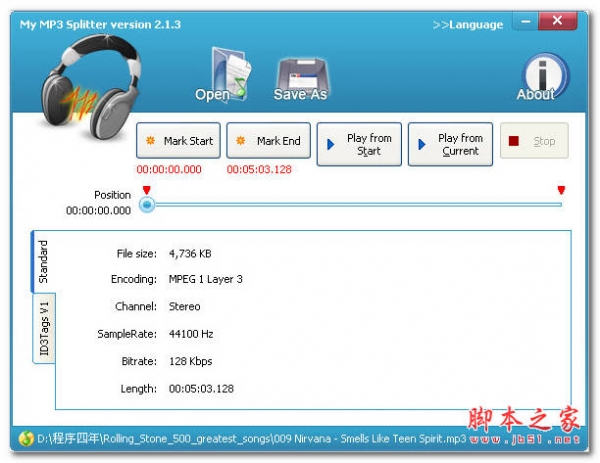Click the position slider thumb
This screenshot has height=463, width=600.
(x=147, y=205)
